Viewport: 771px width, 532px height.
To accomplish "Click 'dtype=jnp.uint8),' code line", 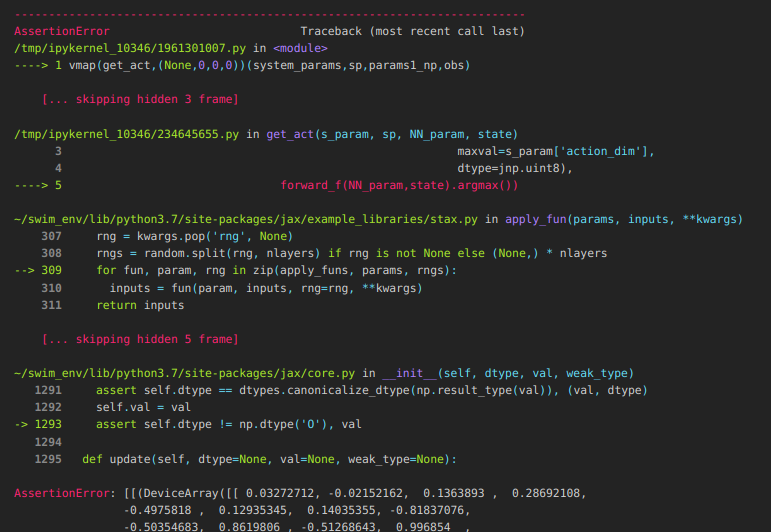I will click(x=515, y=168).
